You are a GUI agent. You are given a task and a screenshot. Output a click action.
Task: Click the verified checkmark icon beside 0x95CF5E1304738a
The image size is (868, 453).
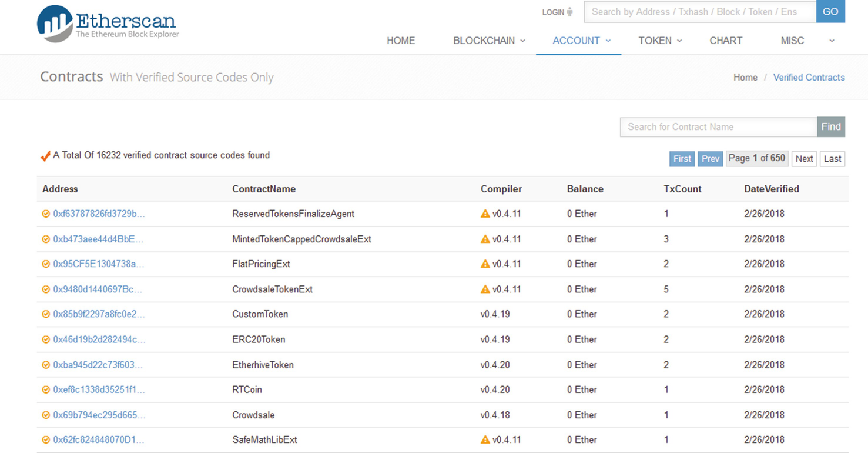click(46, 264)
